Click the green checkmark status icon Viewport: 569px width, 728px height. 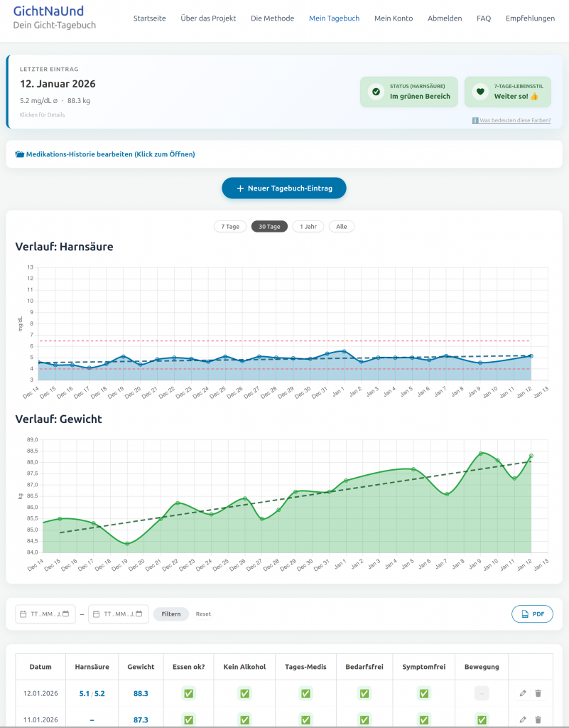coord(376,92)
